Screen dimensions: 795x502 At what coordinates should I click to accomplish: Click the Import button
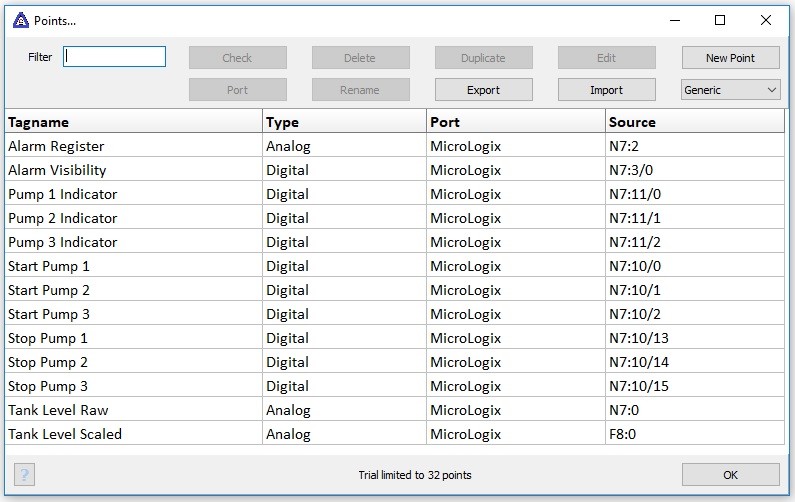click(606, 90)
